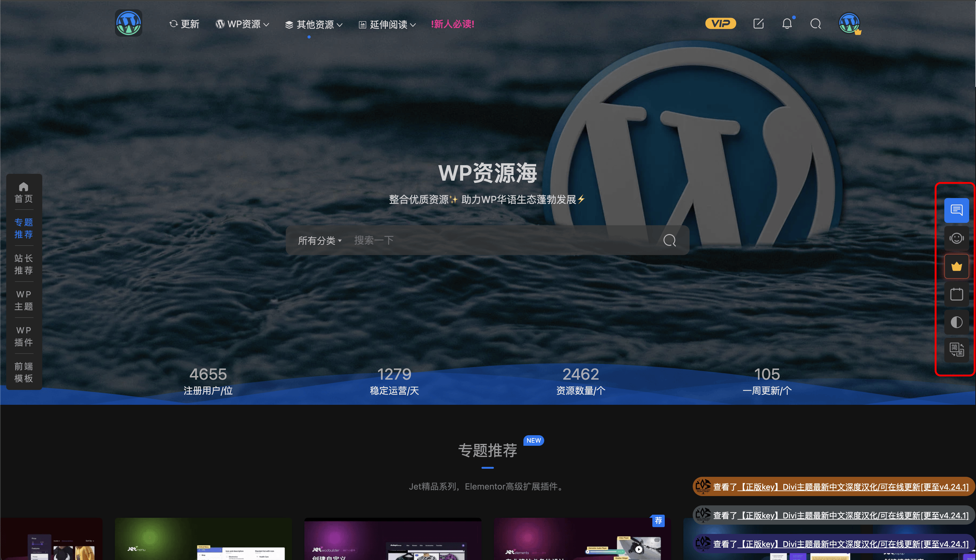Click the 4655 注册用户 statistic
976x560 pixels.
tap(208, 381)
